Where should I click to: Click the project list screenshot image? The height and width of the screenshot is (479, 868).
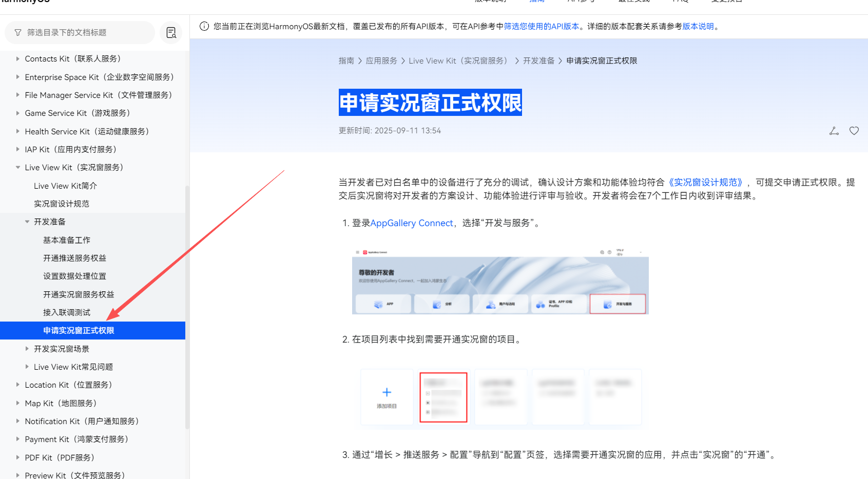click(500, 397)
